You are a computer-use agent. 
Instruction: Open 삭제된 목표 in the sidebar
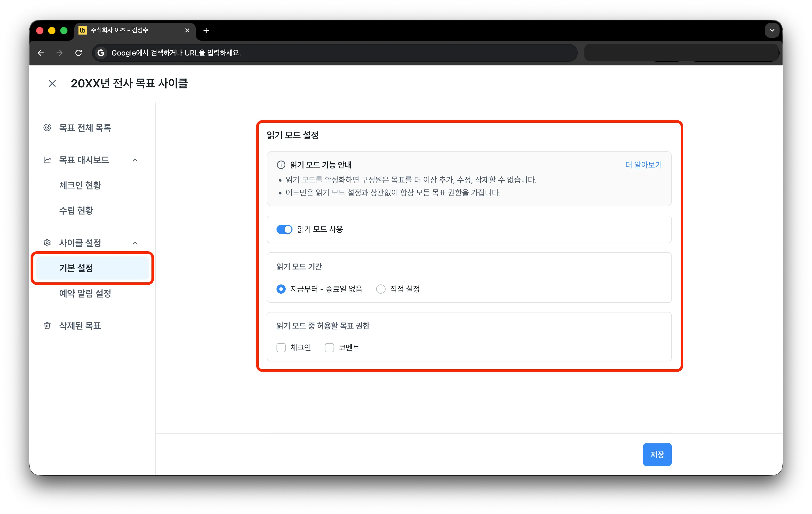coord(80,326)
